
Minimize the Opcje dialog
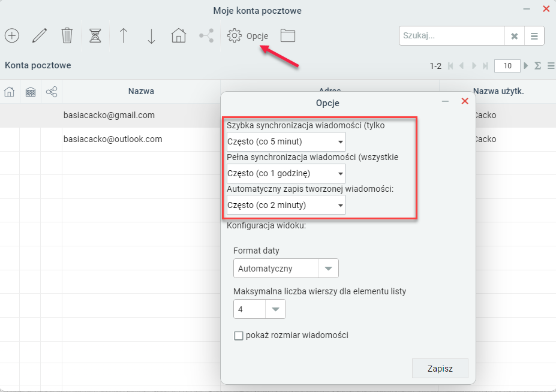point(446,102)
